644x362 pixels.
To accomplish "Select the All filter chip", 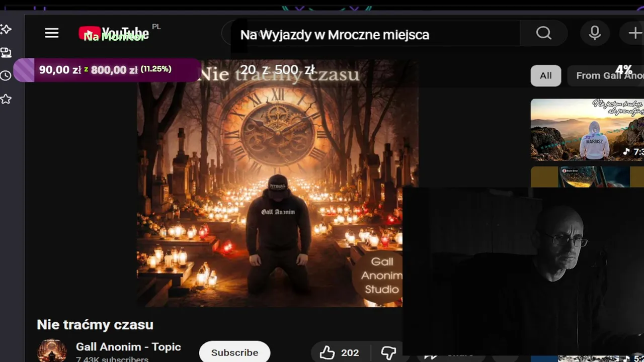I will point(546,75).
